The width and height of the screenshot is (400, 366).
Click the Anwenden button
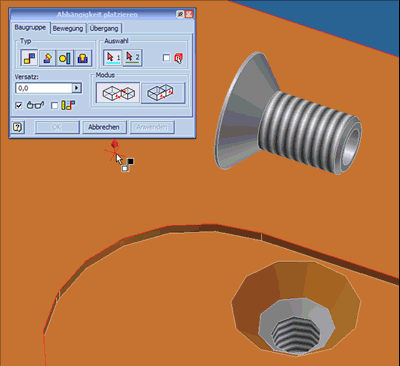[x=152, y=127]
